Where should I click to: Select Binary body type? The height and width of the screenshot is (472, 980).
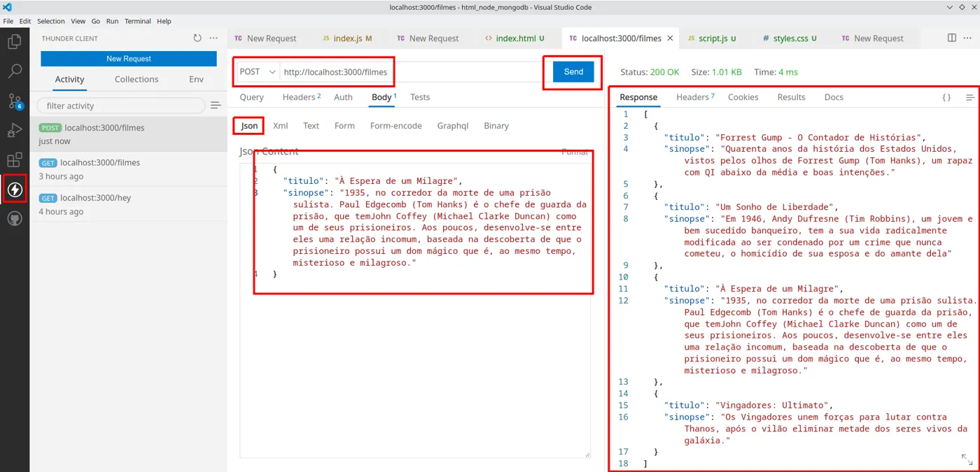(496, 126)
